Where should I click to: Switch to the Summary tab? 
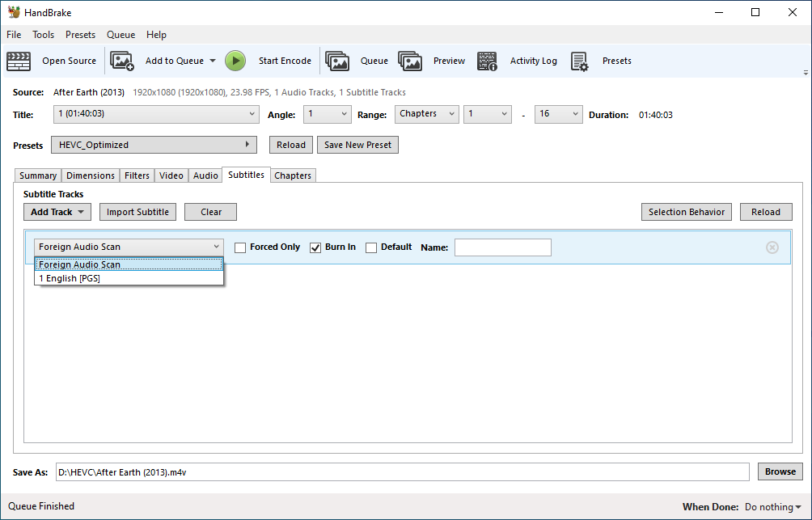(38, 175)
